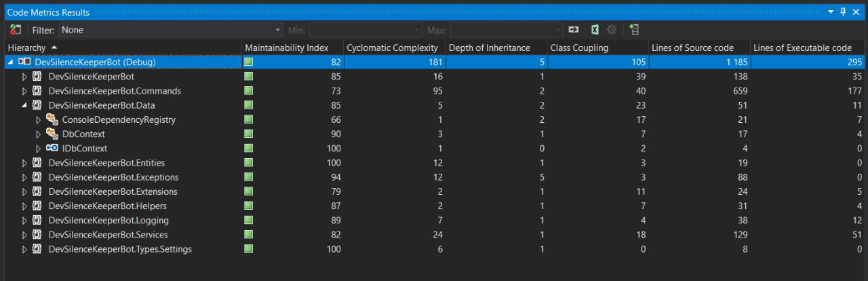Viewport: 868px width, 281px height.
Task: Click green maintainability indicator in the DevSilenceKeeperBot.Commands row
Action: [249, 91]
